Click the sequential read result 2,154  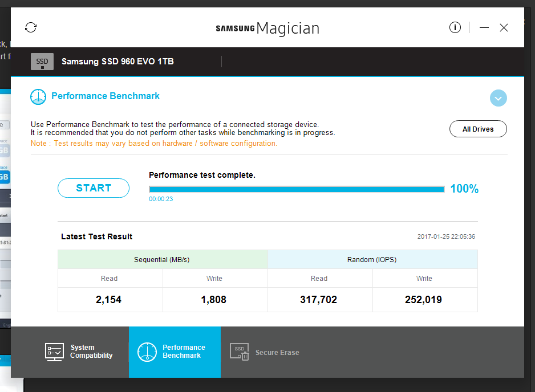(109, 300)
